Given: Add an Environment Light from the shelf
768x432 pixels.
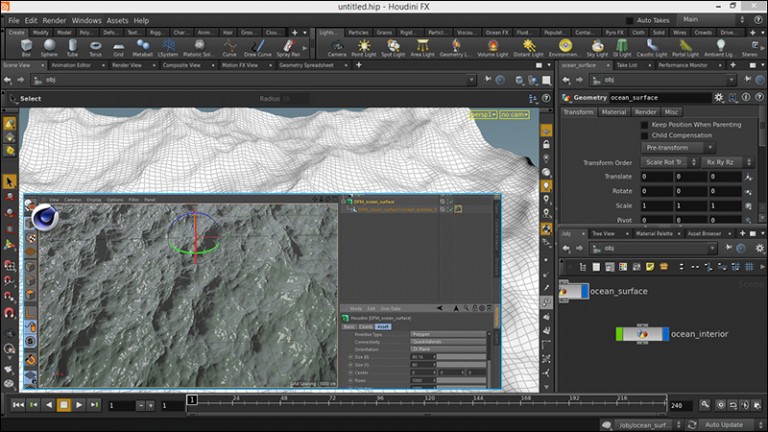Looking at the screenshot, I should click(x=565, y=48).
